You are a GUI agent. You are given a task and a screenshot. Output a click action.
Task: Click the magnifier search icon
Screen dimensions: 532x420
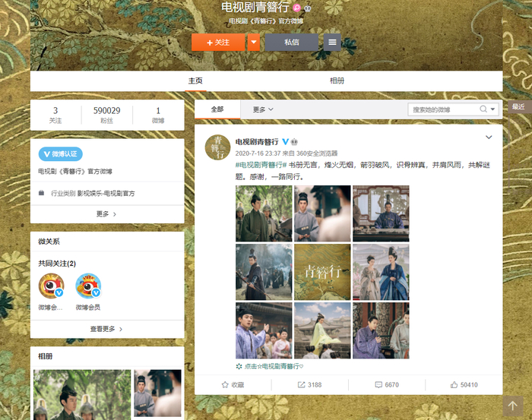coord(483,109)
